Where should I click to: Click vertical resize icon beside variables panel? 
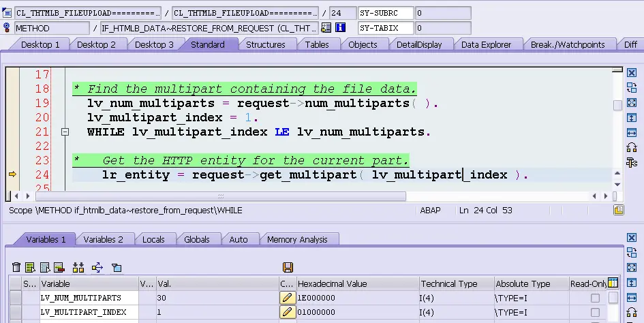(632, 283)
